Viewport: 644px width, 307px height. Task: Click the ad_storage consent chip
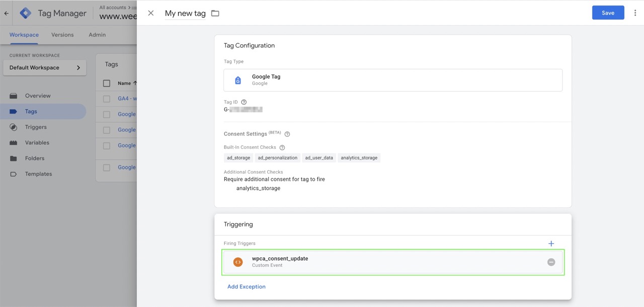pyautogui.click(x=238, y=158)
